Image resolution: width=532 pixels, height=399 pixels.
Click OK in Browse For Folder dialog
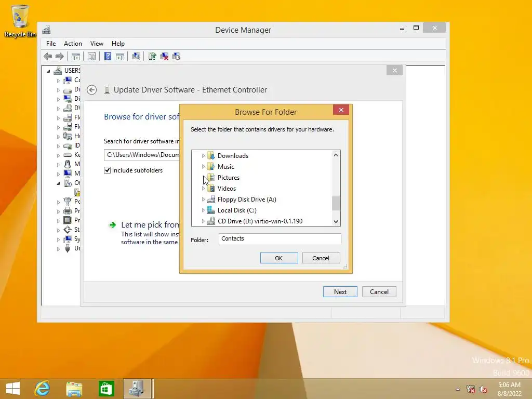coord(279,258)
